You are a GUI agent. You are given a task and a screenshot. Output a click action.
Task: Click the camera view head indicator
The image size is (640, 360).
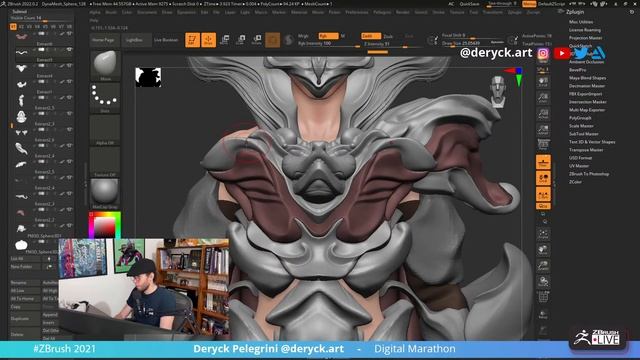pyautogui.click(x=498, y=91)
